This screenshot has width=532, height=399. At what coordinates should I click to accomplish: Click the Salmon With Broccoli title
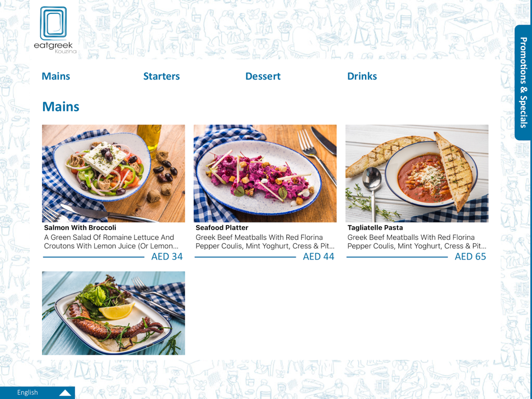tap(80, 228)
